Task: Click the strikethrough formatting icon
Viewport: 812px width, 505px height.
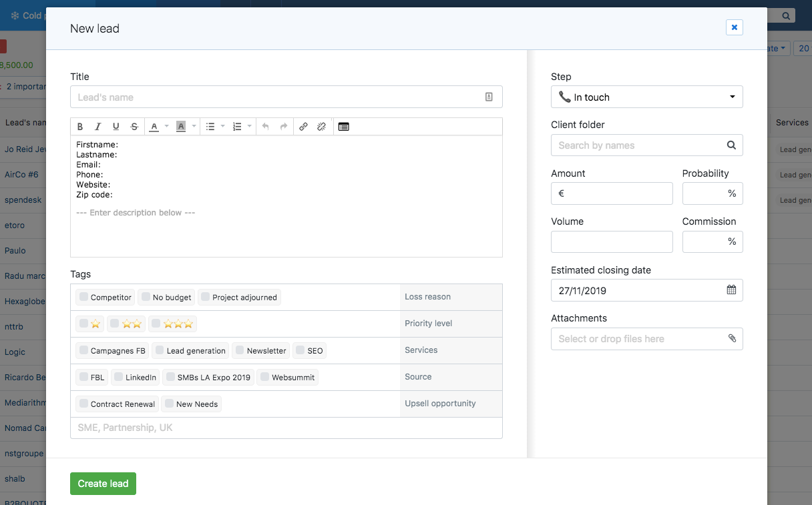Action: (x=134, y=127)
